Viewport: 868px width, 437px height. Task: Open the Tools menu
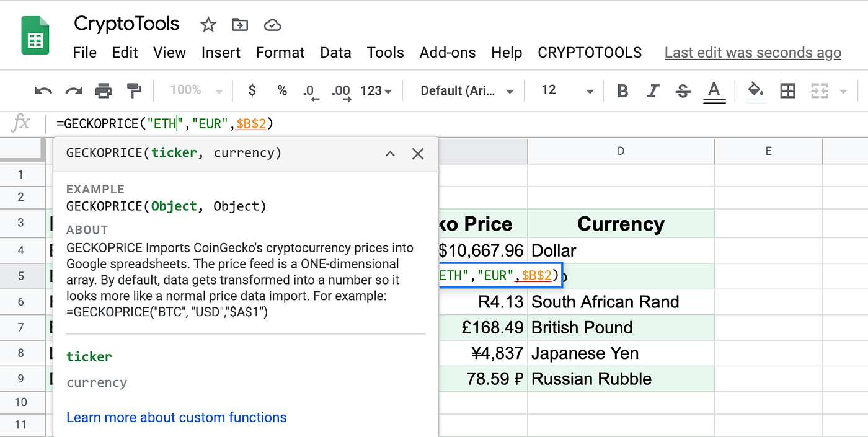pyautogui.click(x=385, y=53)
